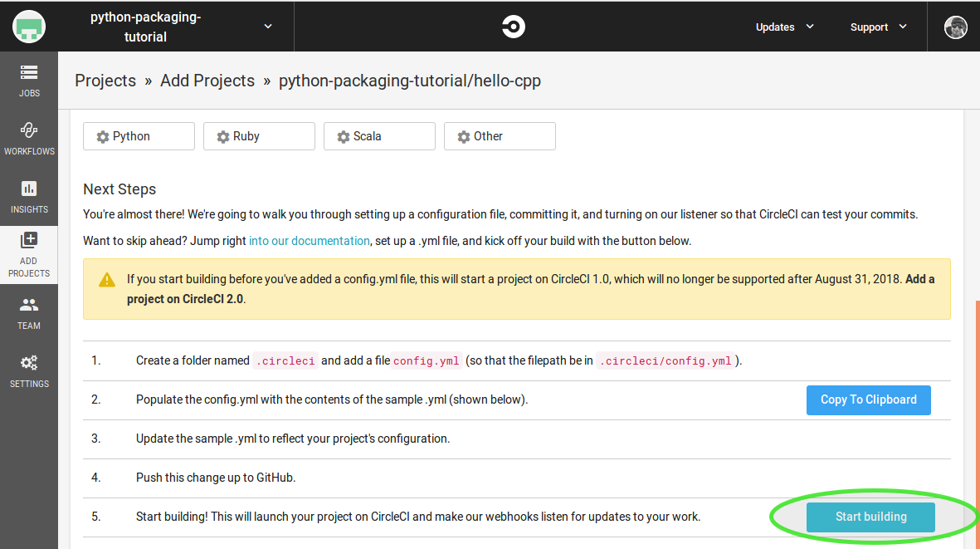Go to Projects via the breadcrumb
The width and height of the screenshot is (980, 549).
pos(105,81)
